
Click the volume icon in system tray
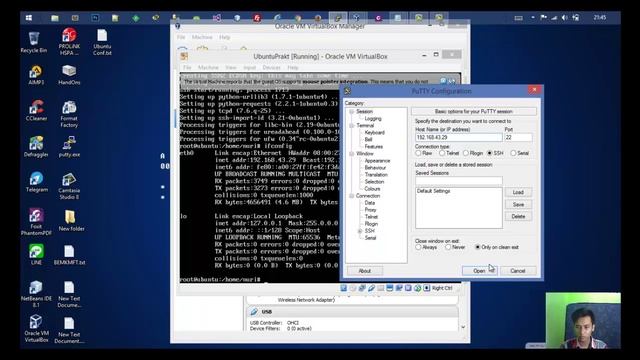564,18
